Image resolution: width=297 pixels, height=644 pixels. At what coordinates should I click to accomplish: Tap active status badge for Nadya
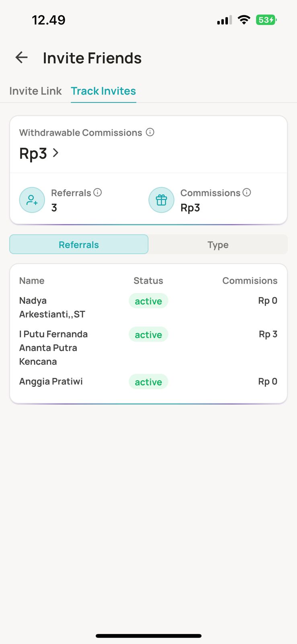point(148,301)
